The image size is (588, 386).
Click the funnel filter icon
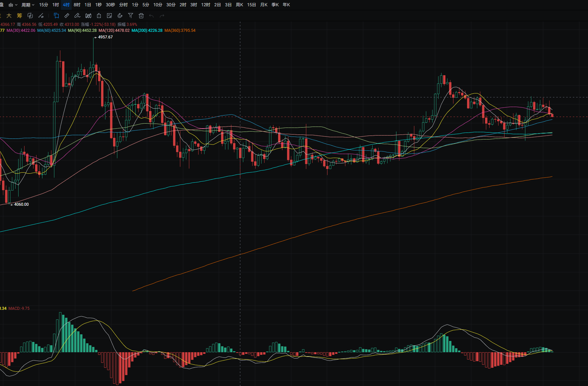pos(131,16)
